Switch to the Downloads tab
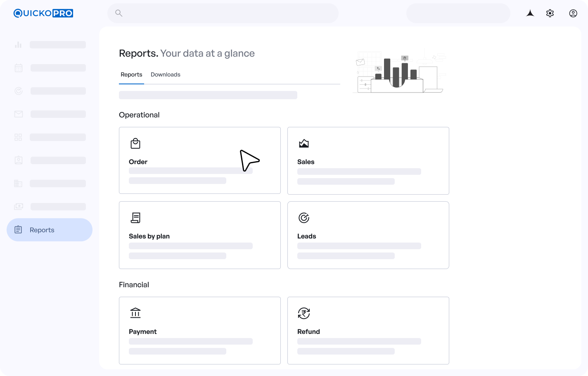Viewport: 588px width, 376px height. [x=165, y=75]
